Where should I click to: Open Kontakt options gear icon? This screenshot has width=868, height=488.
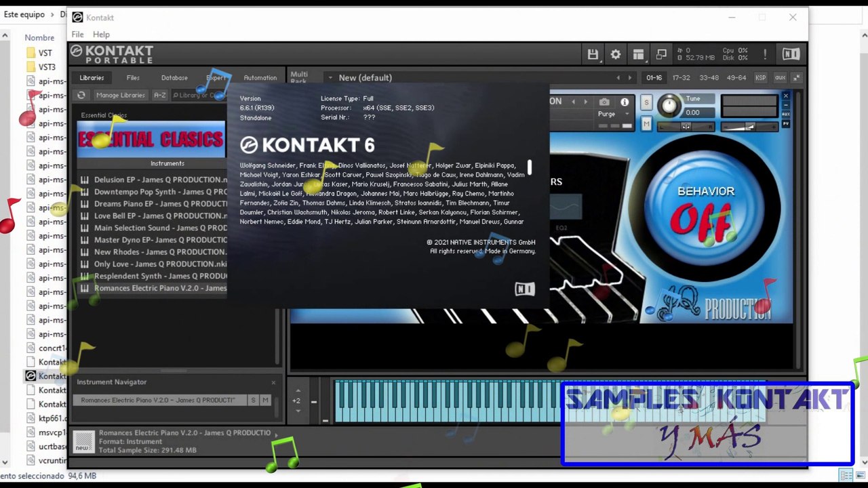pyautogui.click(x=616, y=54)
